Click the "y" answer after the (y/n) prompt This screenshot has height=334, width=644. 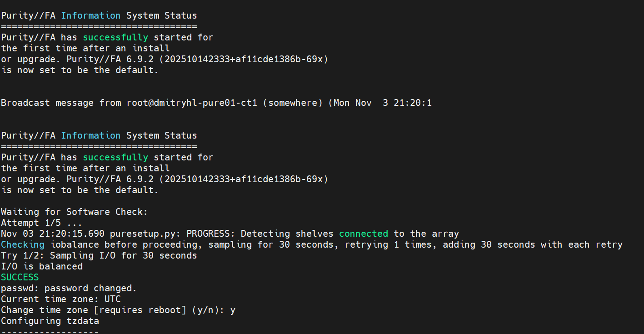pyautogui.click(x=233, y=310)
